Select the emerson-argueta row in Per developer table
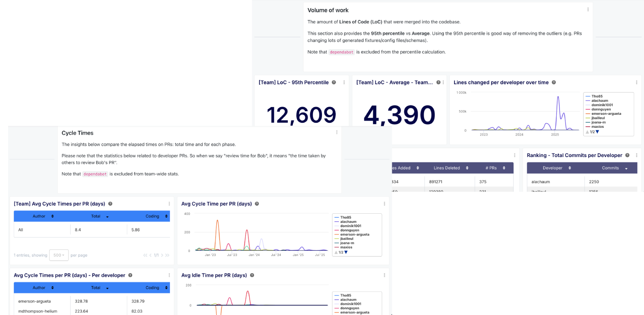Screen dimensions: 644x315 coord(92,301)
